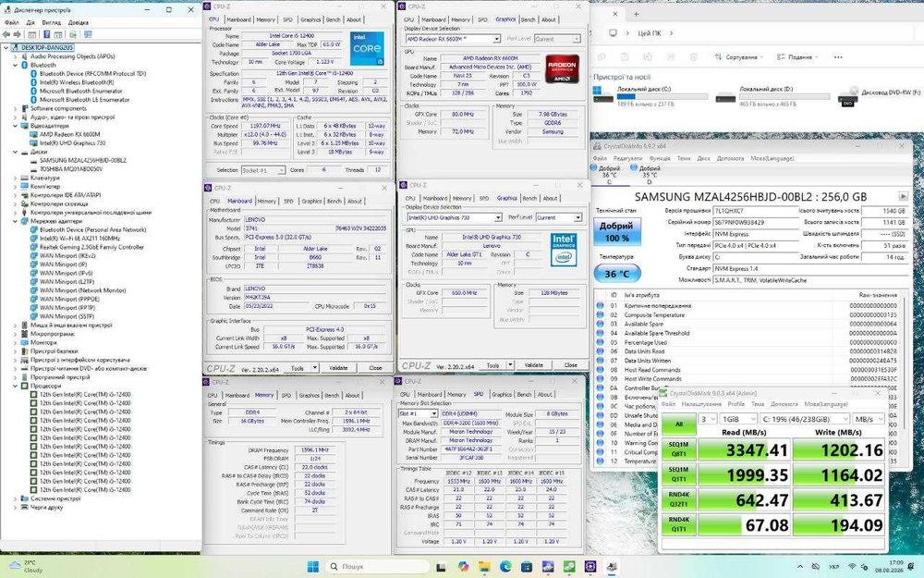This screenshot has width=924, height=578.
Task: Click forward arrow in Device Manager toolbar
Action: [17, 34]
